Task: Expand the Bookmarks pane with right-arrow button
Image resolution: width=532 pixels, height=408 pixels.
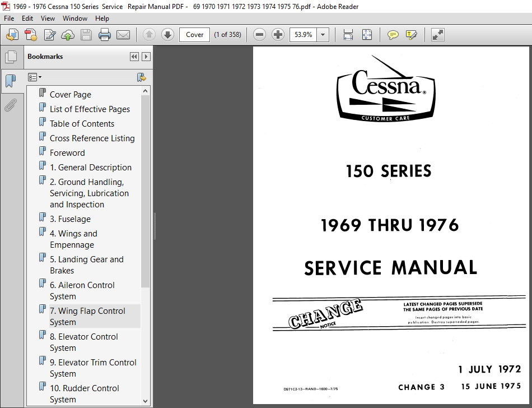Action: (x=146, y=57)
